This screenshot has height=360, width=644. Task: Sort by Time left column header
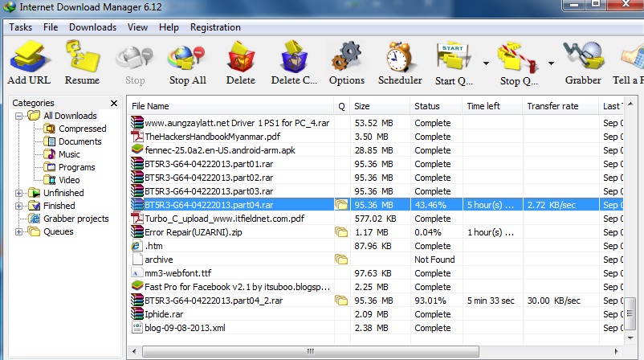click(x=492, y=106)
